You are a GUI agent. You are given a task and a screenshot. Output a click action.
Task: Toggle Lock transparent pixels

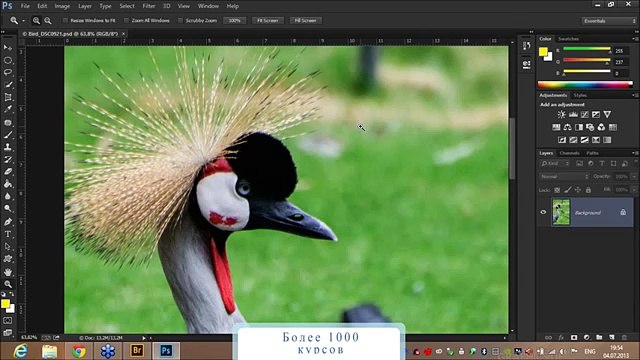[x=557, y=190]
